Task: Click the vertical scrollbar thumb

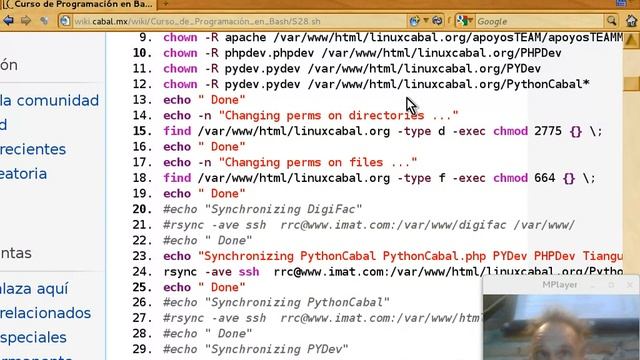Action: (x=631, y=83)
